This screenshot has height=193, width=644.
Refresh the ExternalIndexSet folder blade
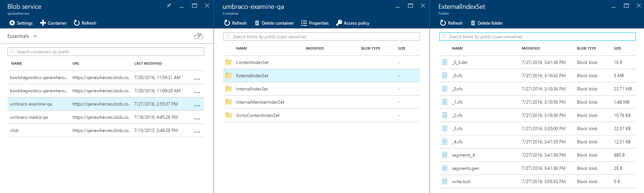(x=451, y=23)
